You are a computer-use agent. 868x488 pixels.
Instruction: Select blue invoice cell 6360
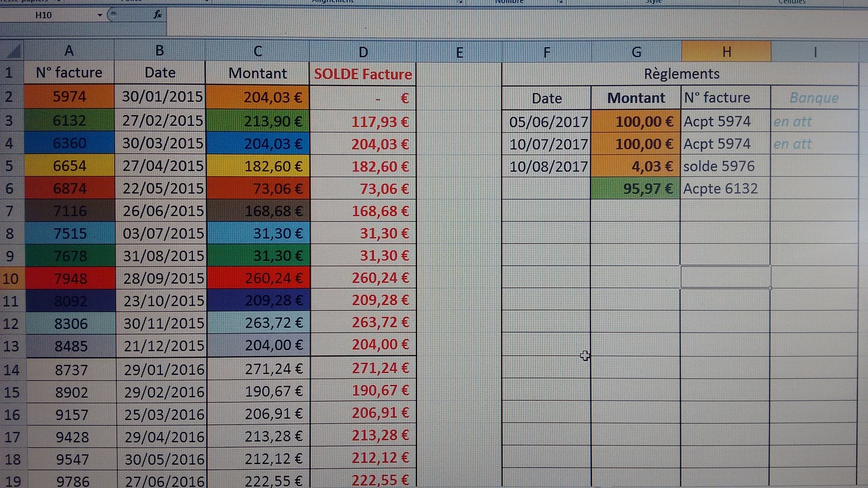(x=69, y=143)
